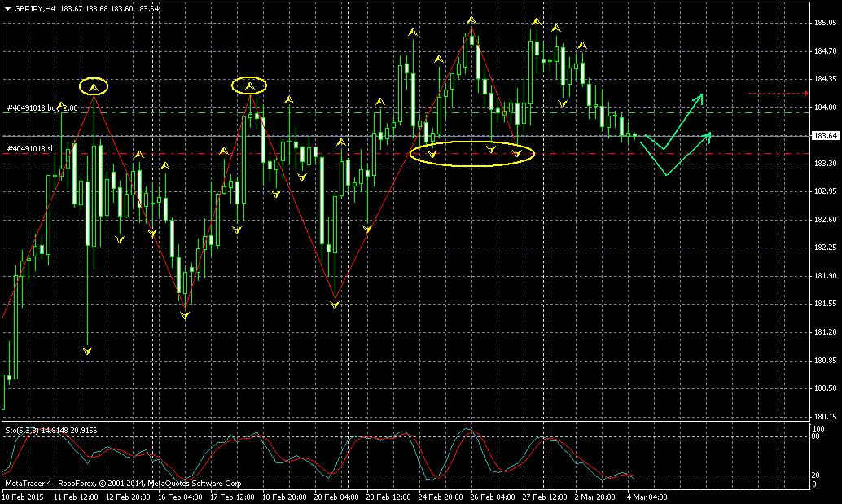Click the 185.05 price scale label
This screenshot has height=504, width=842.
click(x=826, y=23)
